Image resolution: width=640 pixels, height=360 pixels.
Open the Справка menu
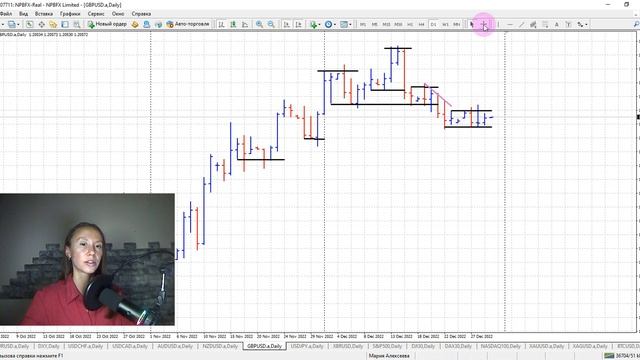point(141,14)
